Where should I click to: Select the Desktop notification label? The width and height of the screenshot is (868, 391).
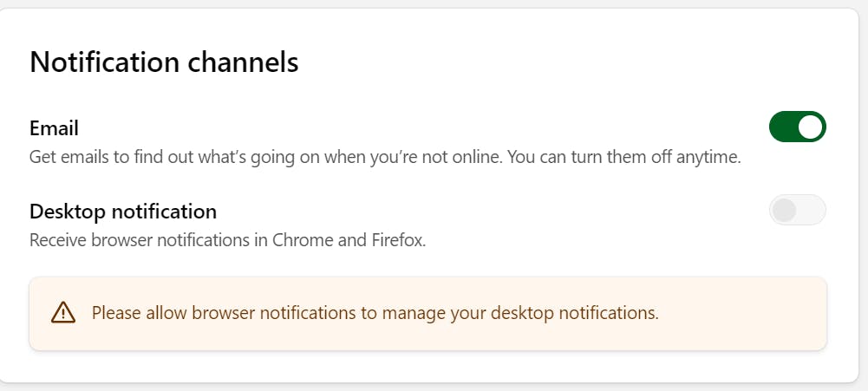pos(123,211)
